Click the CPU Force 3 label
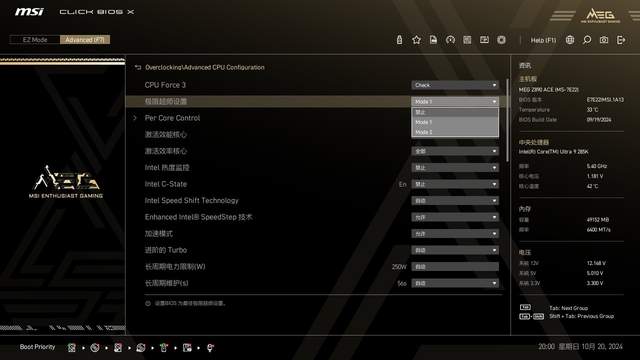This screenshot has width=640, height=360. tap(165, 85)
